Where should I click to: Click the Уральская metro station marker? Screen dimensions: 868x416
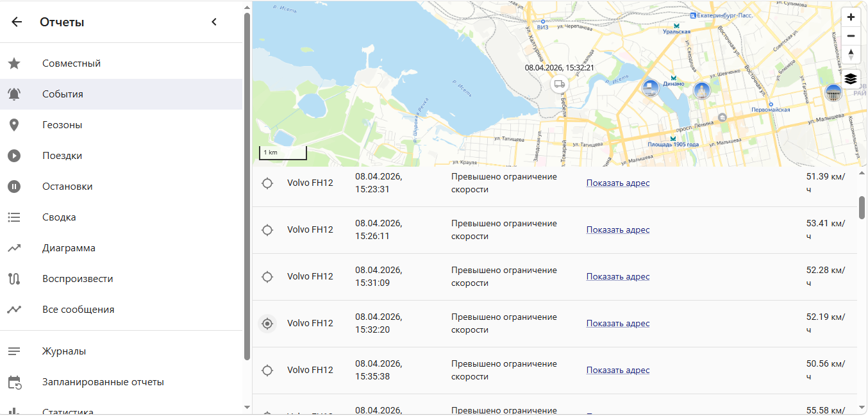click(676, 25)
